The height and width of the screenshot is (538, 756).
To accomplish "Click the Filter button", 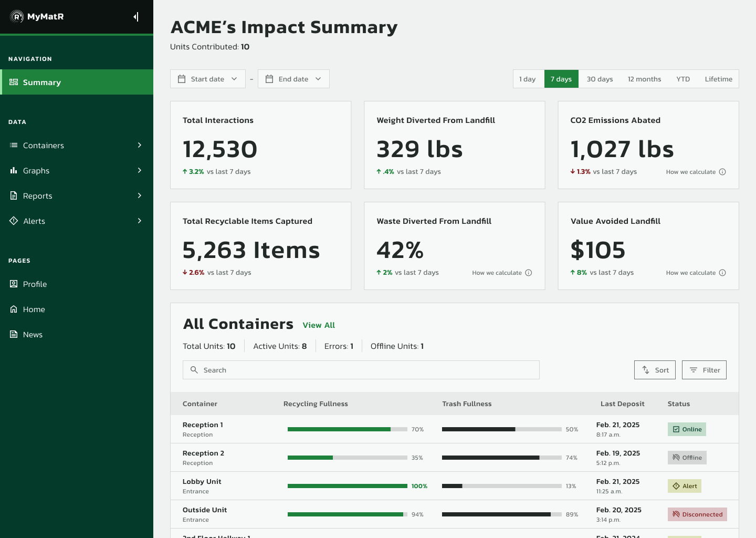I will pos(704,370).
